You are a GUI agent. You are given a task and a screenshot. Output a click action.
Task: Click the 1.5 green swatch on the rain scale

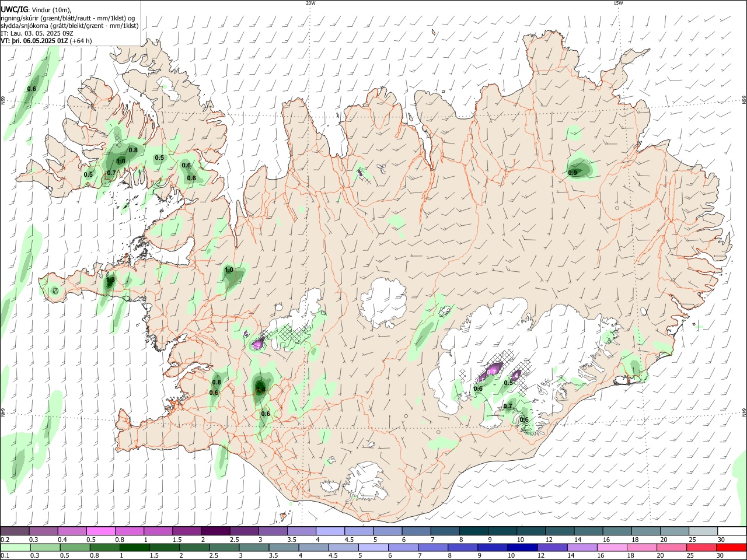coord(164,547)
